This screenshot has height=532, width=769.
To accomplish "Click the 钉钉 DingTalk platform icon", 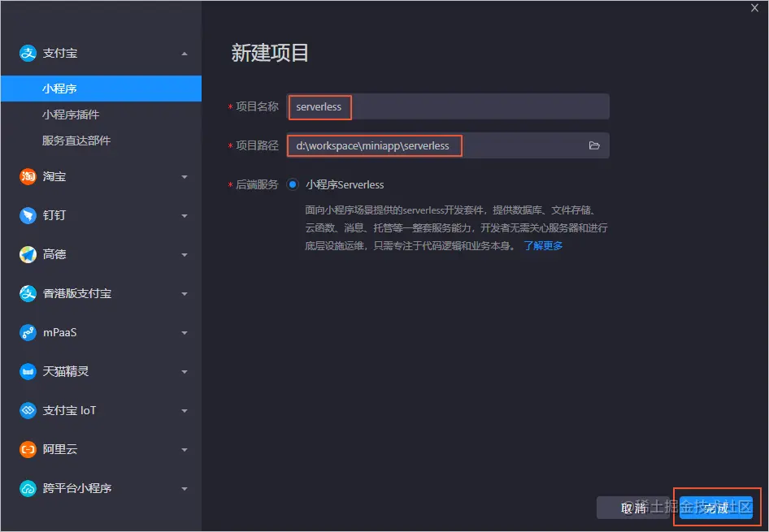I will [28, 215].
